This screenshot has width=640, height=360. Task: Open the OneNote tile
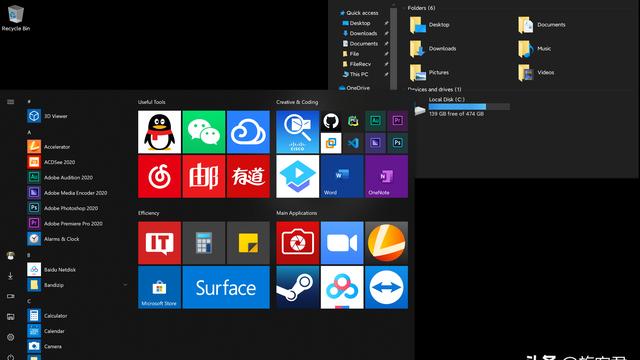tap(387, 176)
